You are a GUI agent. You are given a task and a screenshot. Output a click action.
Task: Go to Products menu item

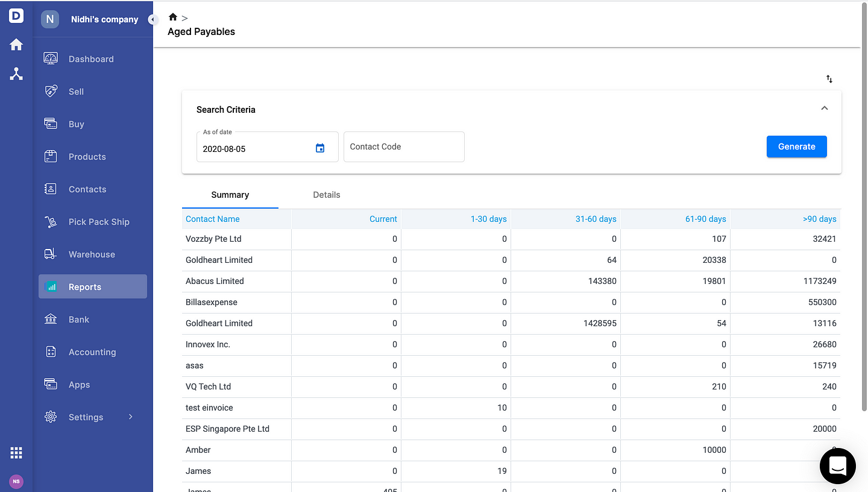93,157
